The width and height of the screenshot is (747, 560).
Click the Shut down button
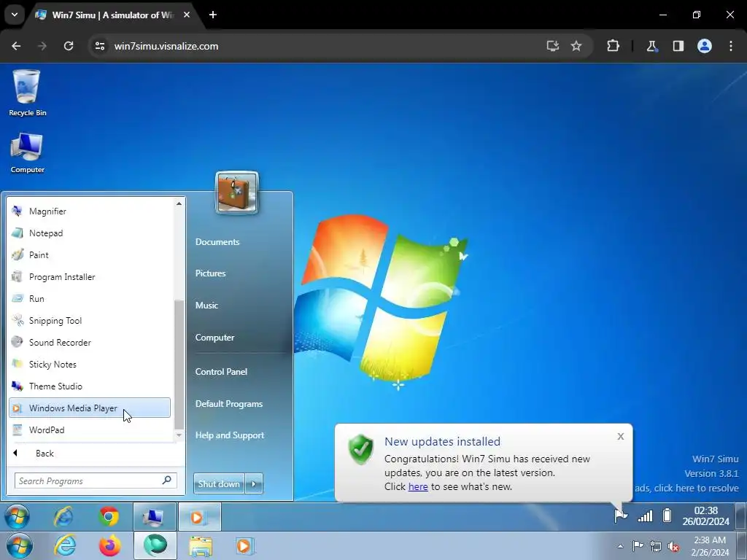click(x=219, y=484)
